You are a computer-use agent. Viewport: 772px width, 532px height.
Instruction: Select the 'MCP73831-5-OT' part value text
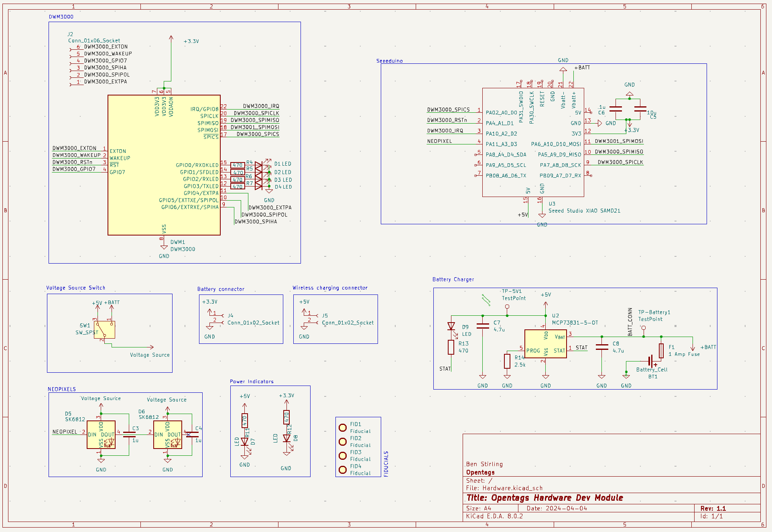(575, 323)
